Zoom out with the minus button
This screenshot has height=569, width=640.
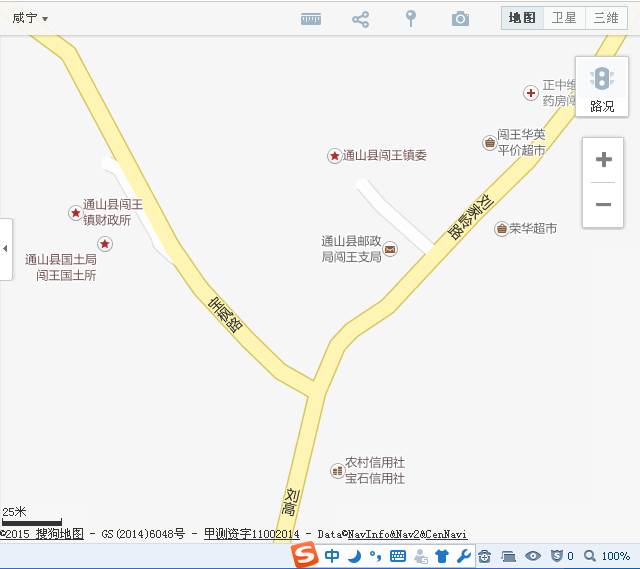click(x=603, y=204)
